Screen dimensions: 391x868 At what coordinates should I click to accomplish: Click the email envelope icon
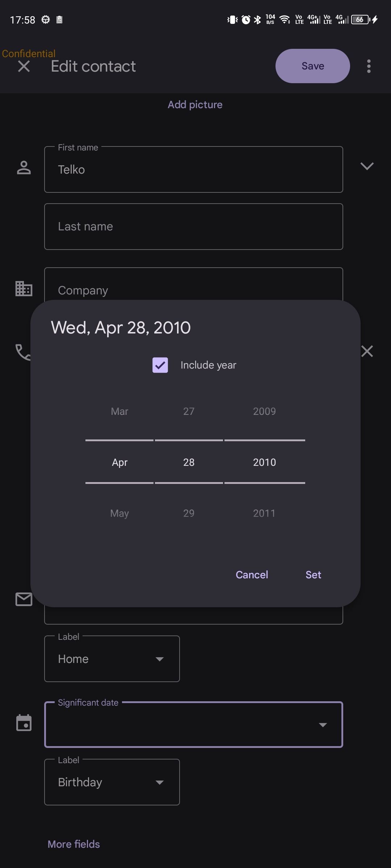click(24, 599)
